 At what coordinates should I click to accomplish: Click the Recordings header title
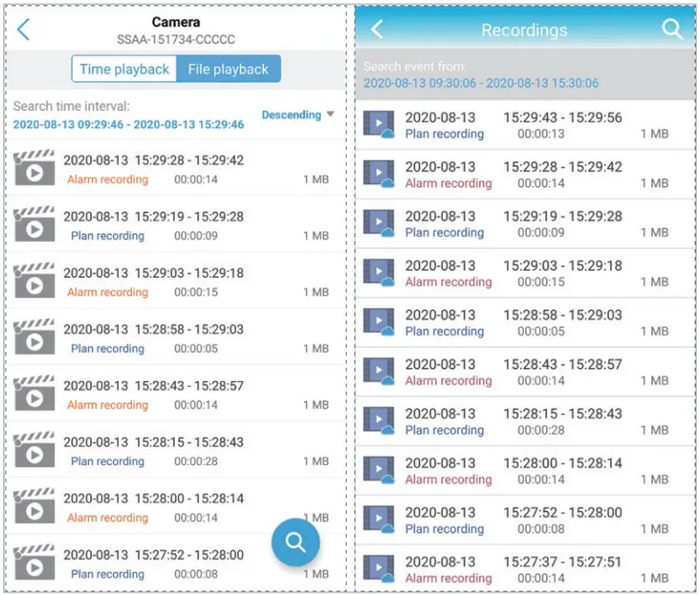[x=524, y=30]
